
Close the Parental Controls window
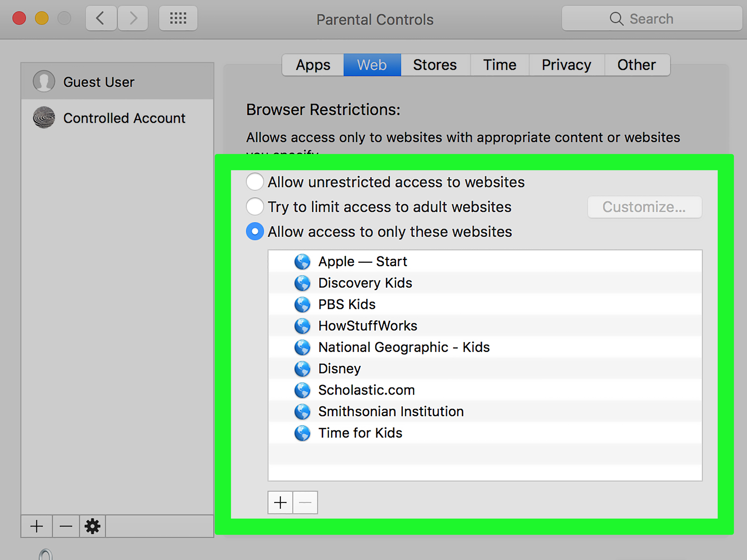click(x=19, y=18)
